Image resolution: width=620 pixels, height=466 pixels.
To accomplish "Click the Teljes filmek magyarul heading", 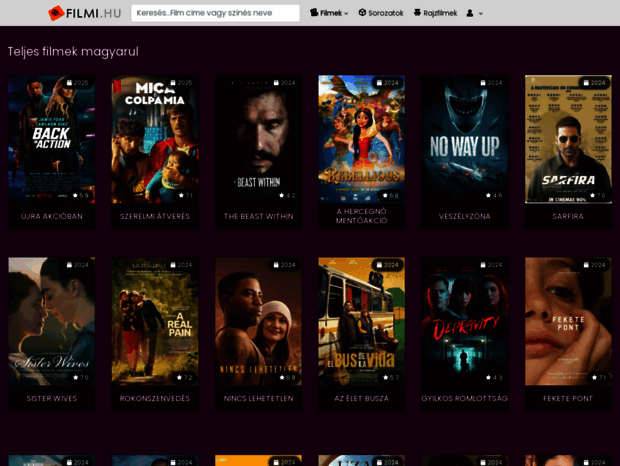I will (73, 52).
